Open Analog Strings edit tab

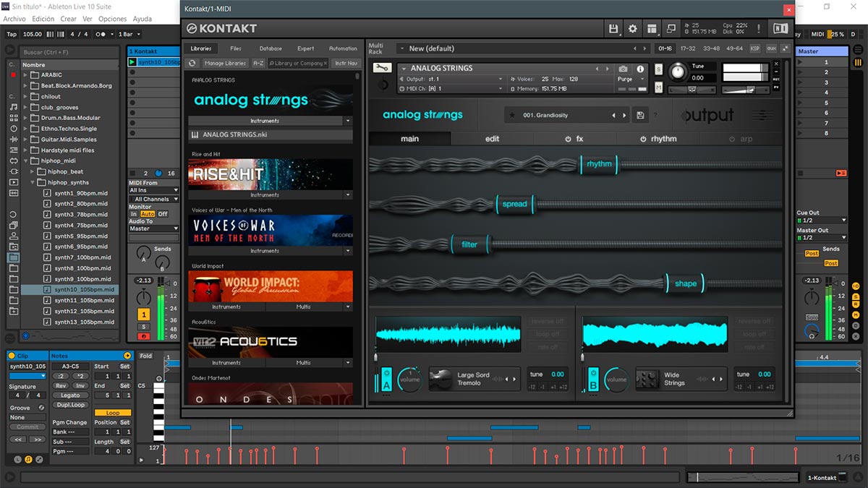[492, 139]
